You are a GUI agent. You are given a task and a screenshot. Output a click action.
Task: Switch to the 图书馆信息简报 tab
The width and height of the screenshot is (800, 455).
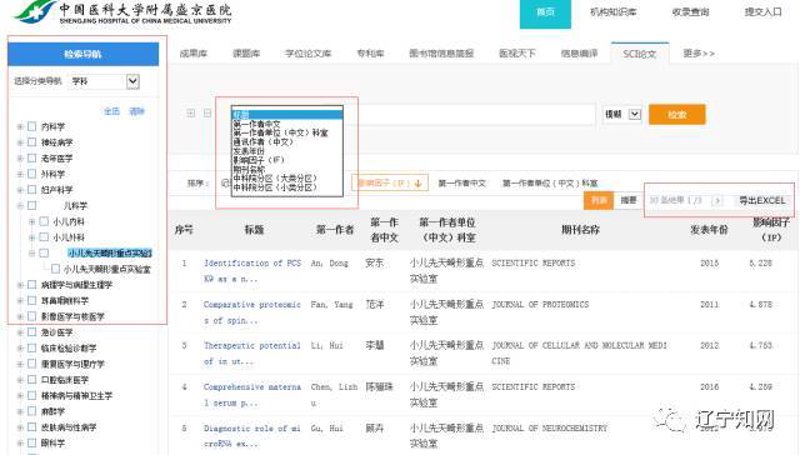441,53
